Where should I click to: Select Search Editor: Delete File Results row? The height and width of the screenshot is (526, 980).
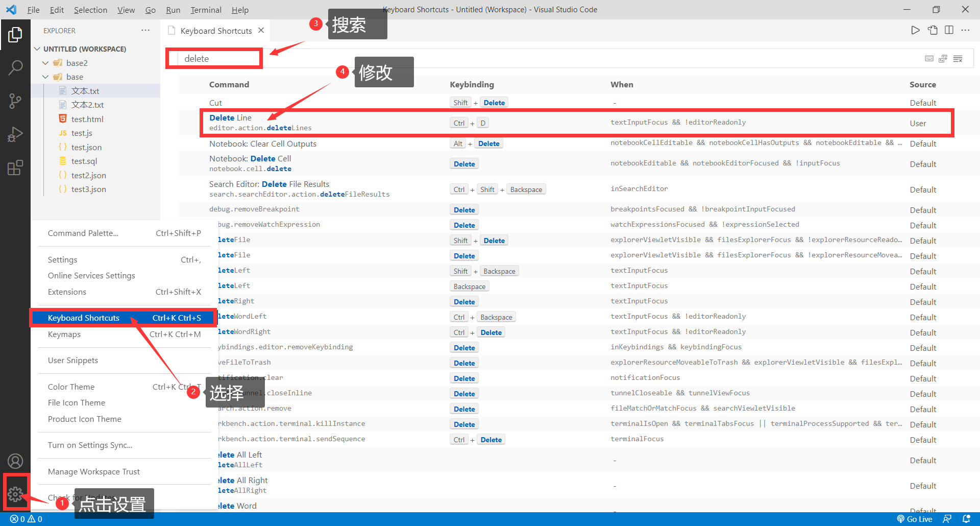click(x=579, y=189)
